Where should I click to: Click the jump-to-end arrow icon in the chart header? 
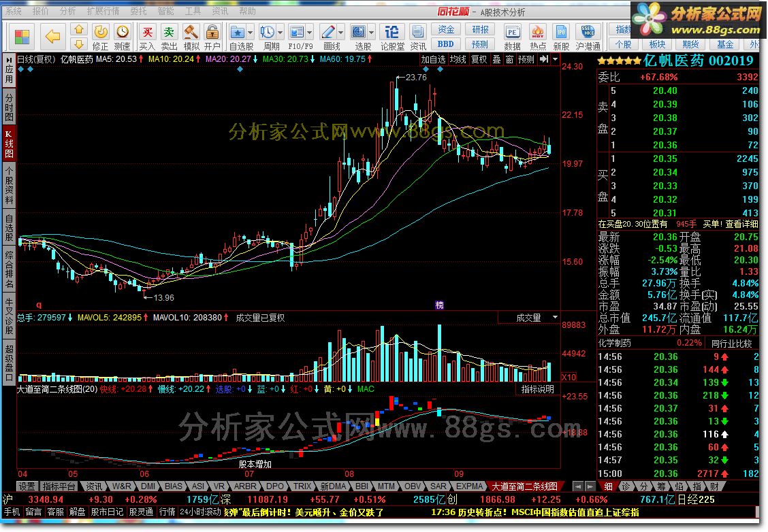point(544,59)
